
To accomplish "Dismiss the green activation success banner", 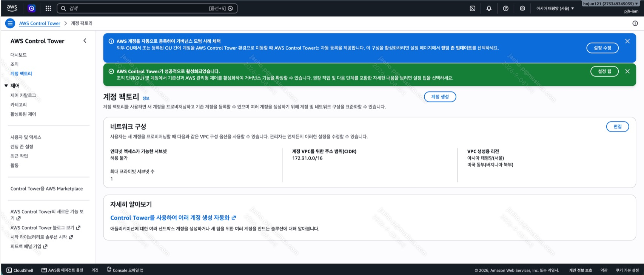I will pos(627,71).
